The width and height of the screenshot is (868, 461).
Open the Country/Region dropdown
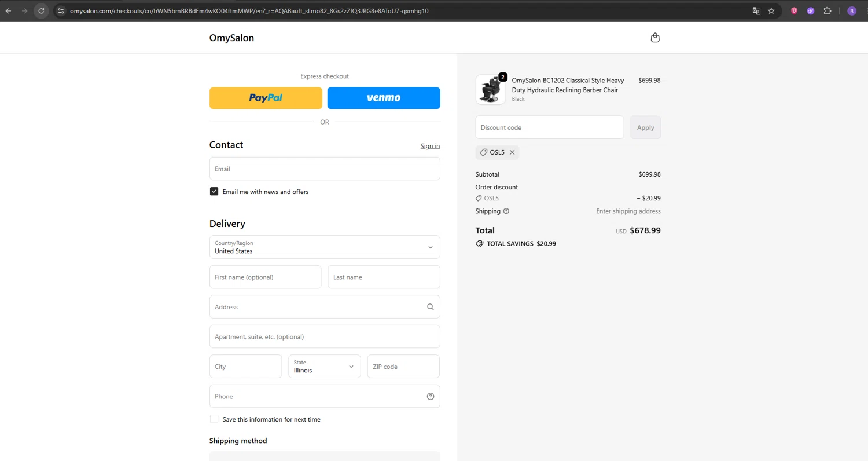pos(325,247)
